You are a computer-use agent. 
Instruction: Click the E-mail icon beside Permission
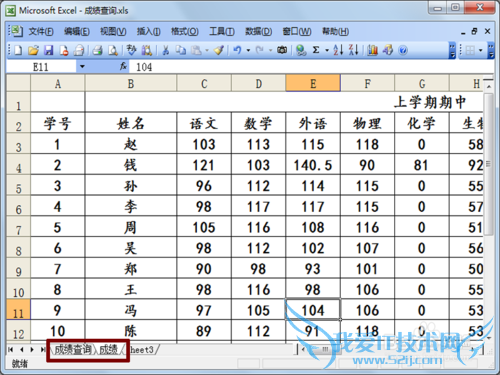(x=79, y=50)
